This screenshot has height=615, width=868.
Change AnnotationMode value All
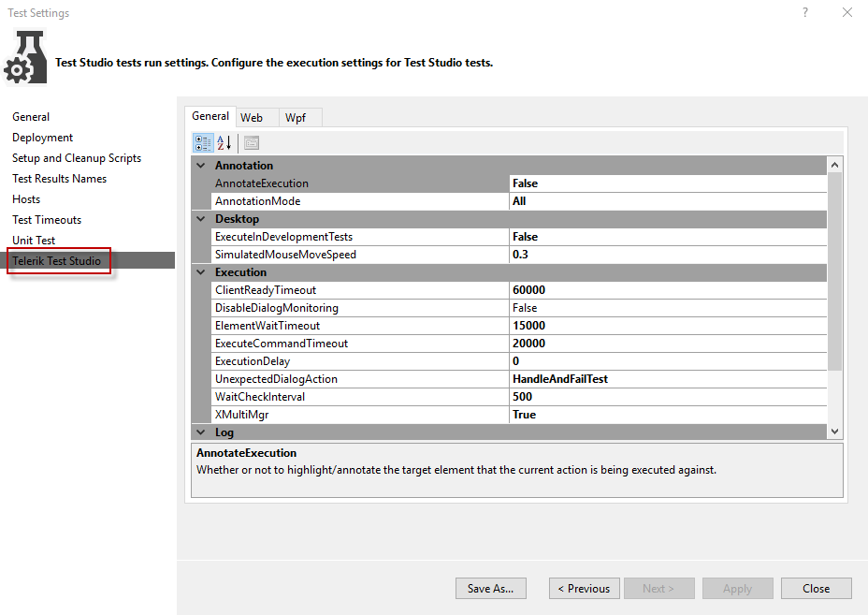click(668, 201)
